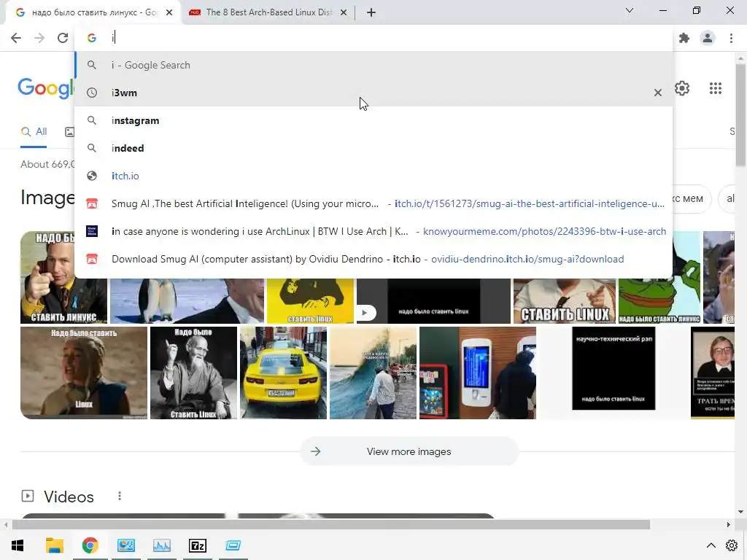Open the Extensions puzzle icon
This screenshot has height=560, width=747.
tap(684, 38)
